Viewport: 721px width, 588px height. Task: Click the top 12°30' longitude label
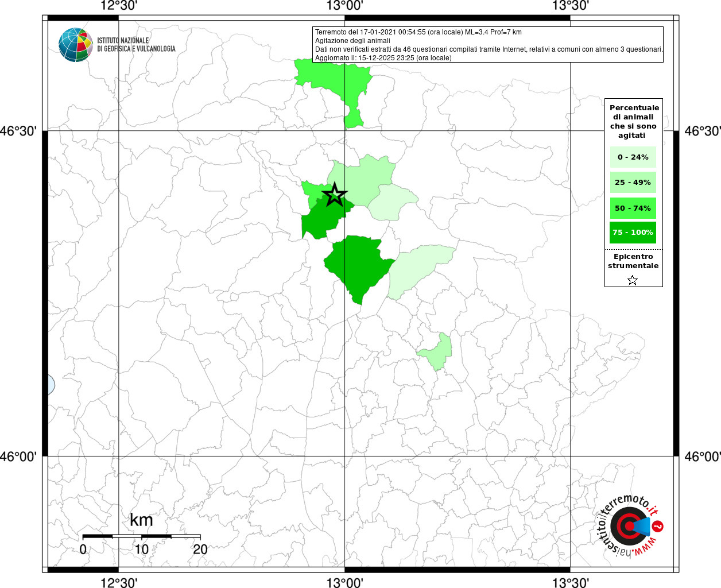click(x=118, y=6)
